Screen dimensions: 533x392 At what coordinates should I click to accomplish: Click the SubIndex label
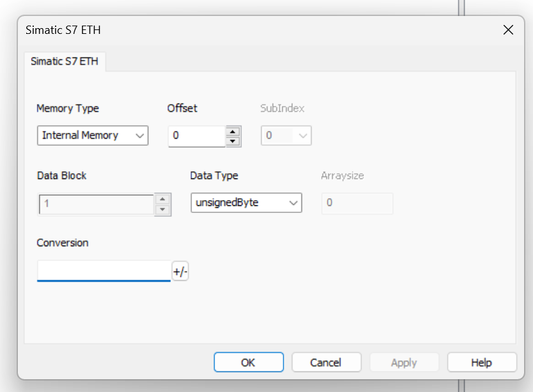tap(282, 108)
